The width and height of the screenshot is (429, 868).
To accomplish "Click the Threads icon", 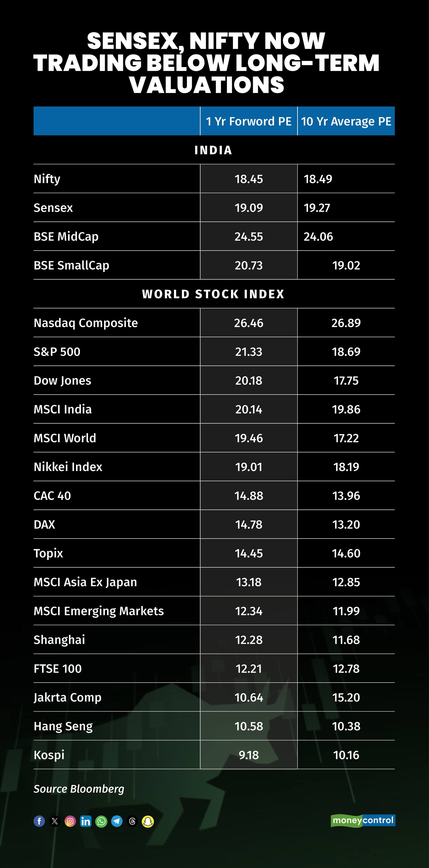I will click(x=132, y=822).
